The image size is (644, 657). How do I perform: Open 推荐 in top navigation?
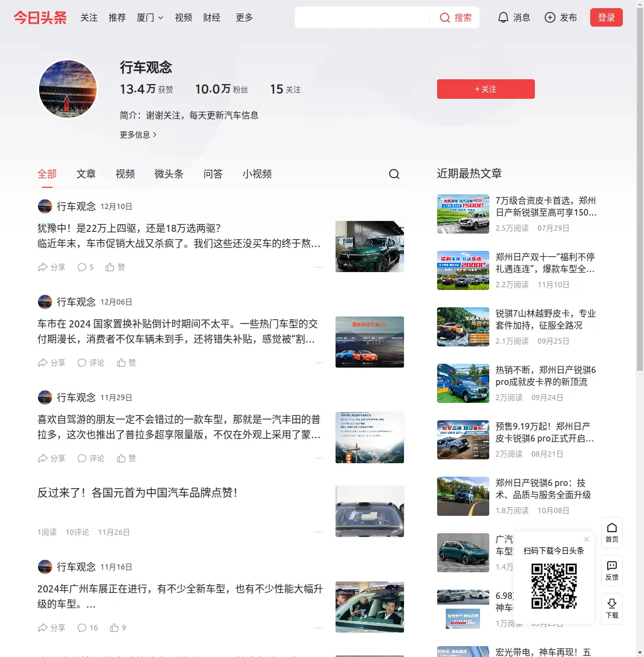click(x=117, y=18)
